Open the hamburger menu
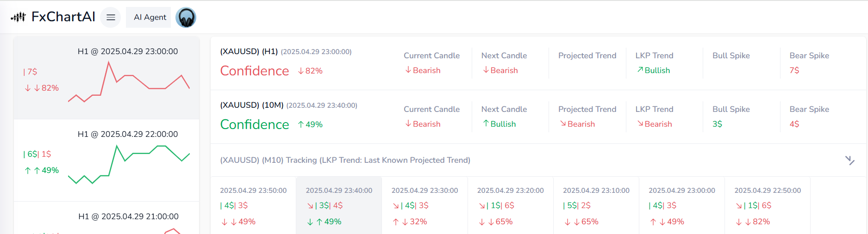Image resolution: width=868 pixels, height=234 pixels. [111, 18]
